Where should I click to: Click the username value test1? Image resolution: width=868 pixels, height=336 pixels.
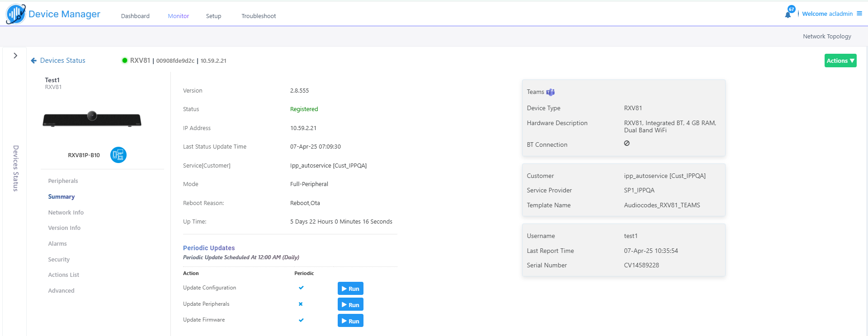point(631,236)
